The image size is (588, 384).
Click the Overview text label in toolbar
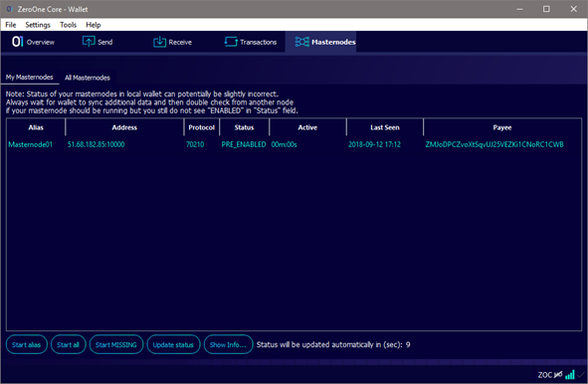point(41,42)
